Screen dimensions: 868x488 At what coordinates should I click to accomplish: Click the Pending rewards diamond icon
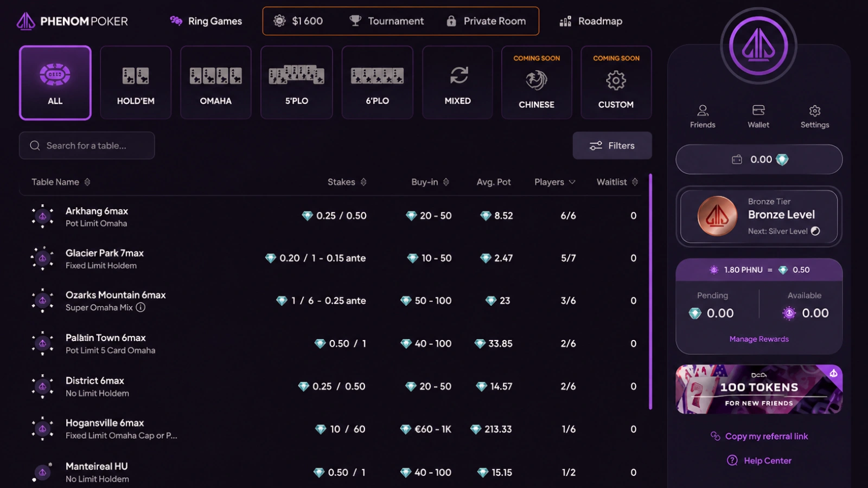(x=695, y=313)
